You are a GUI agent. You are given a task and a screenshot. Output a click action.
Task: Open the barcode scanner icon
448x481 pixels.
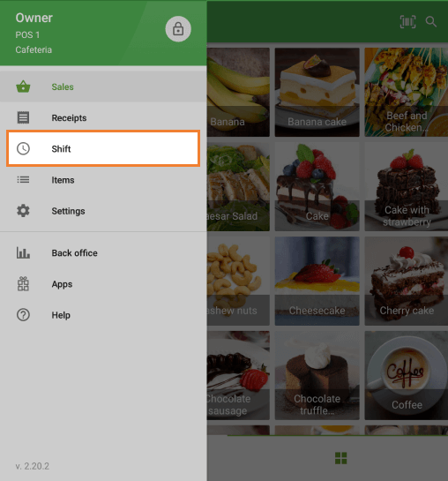pos(407,22)
